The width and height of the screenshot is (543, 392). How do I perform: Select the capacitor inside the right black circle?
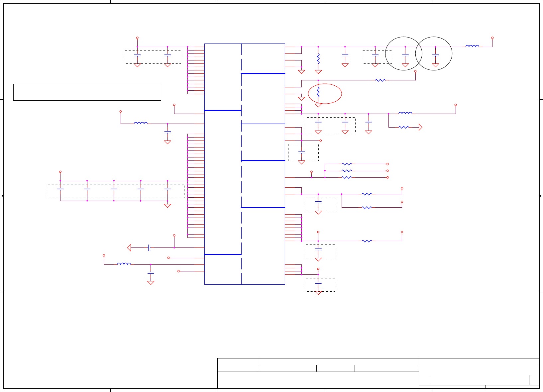pos(435,55)
